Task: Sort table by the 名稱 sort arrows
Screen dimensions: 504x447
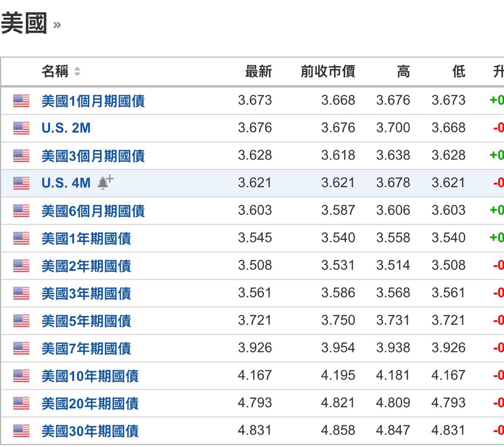Action: [x=77, y=72]
